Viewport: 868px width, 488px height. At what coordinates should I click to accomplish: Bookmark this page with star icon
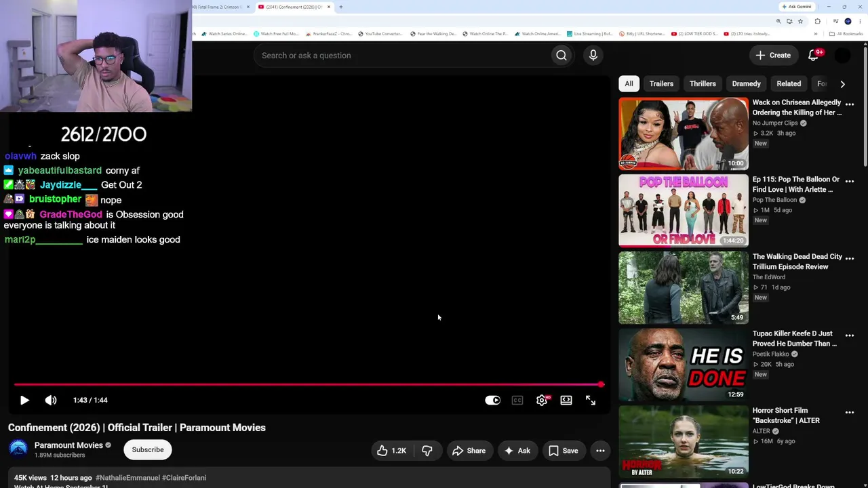pyautogui.click(x=800, y=21)
